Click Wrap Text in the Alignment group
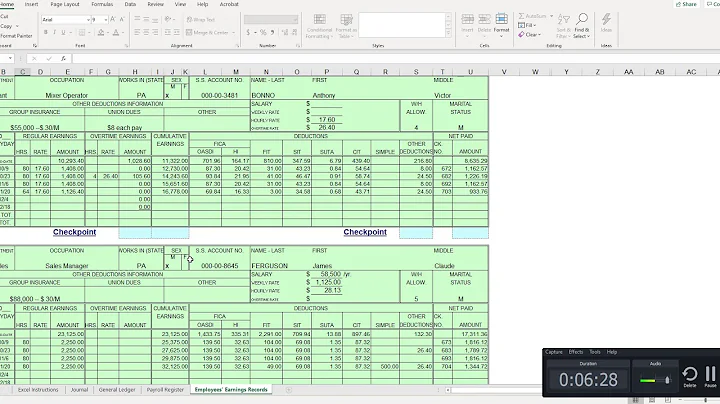Image resolution: width=720 pixels, height=404 pixels. [201, 20]
